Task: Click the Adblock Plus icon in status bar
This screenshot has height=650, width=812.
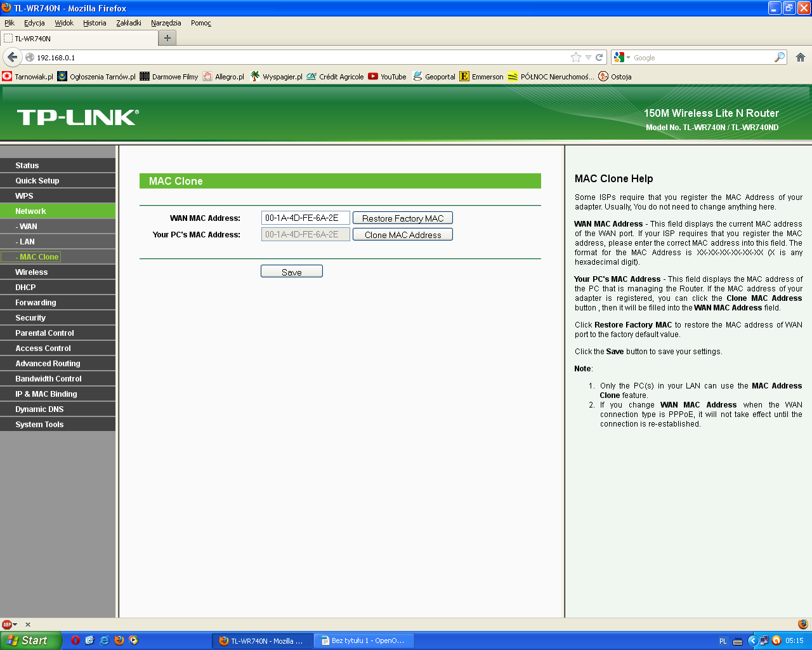Action: coord(7,625)
